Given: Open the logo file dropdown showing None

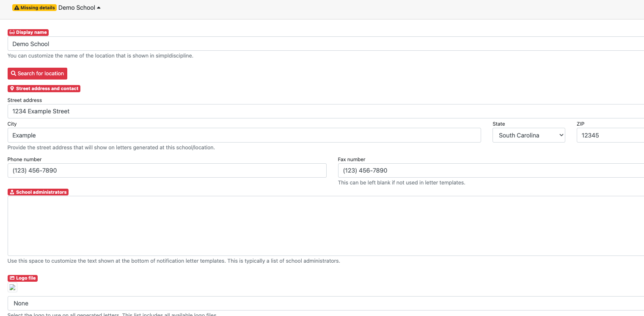Looking at the screenshot, I should 326,303.
